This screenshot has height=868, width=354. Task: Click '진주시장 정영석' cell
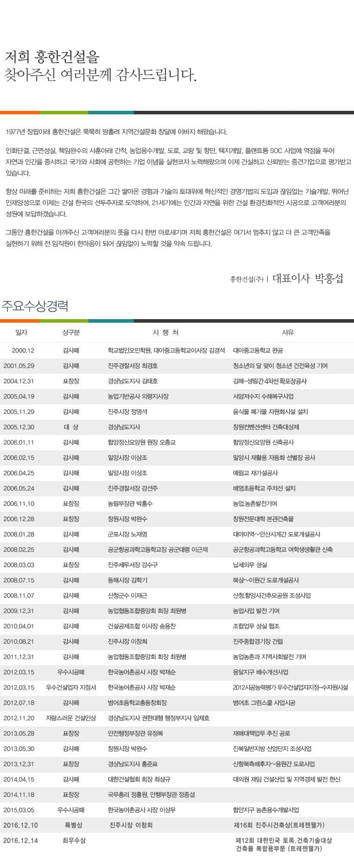pyautogui.click(x=127, y=412)
